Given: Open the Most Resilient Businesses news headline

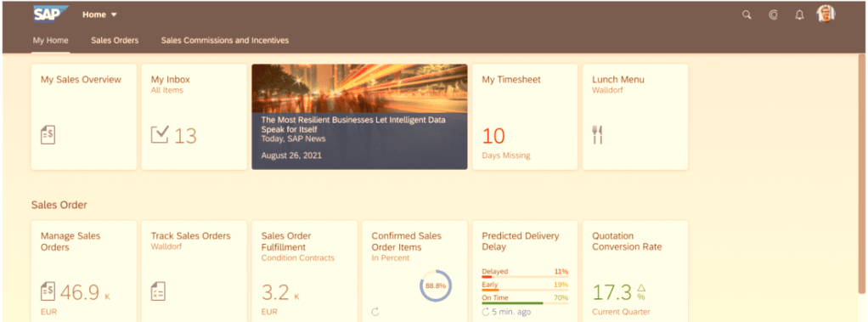Looking at the screenshot, I should tap(353, 124).
